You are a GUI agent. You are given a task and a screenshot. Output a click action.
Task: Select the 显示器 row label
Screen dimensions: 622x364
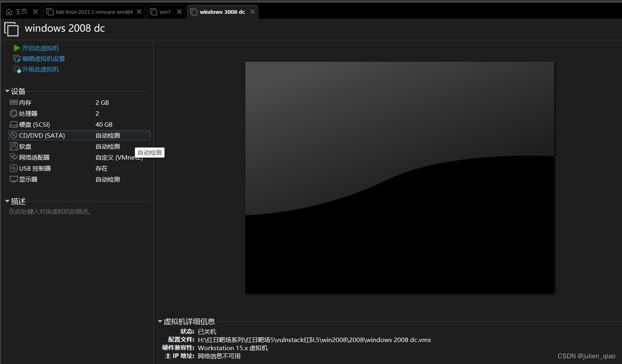28,180
